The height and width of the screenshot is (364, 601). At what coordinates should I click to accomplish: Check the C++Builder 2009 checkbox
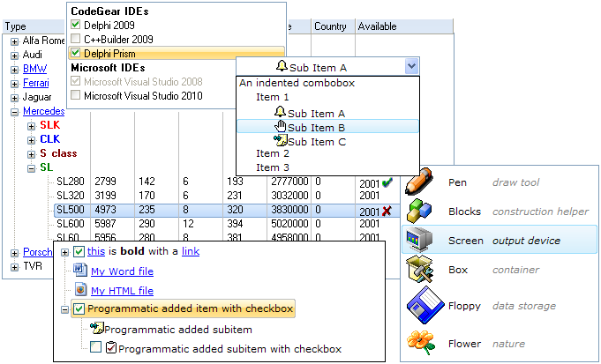(76, 39)
